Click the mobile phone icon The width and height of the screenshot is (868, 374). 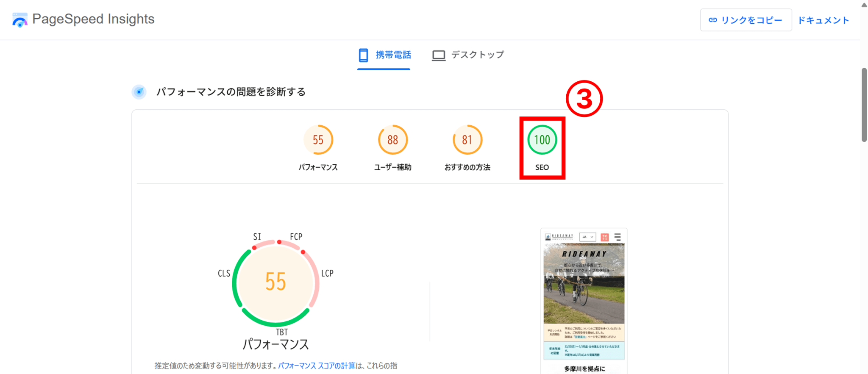(363, 55)
